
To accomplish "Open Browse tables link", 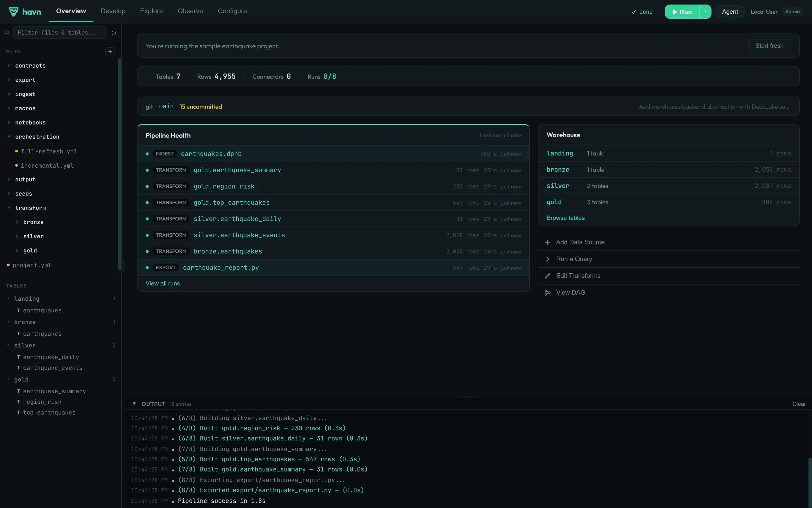I will (565, 218).
